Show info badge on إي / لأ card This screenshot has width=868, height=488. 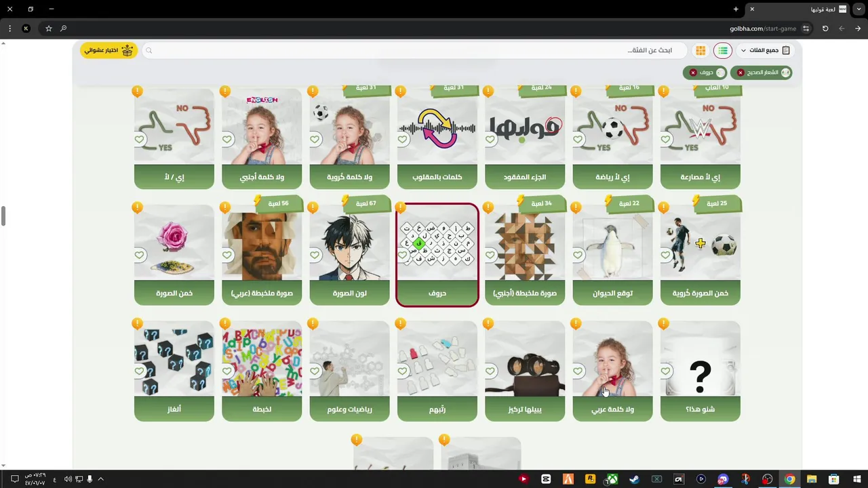(138, 91)
